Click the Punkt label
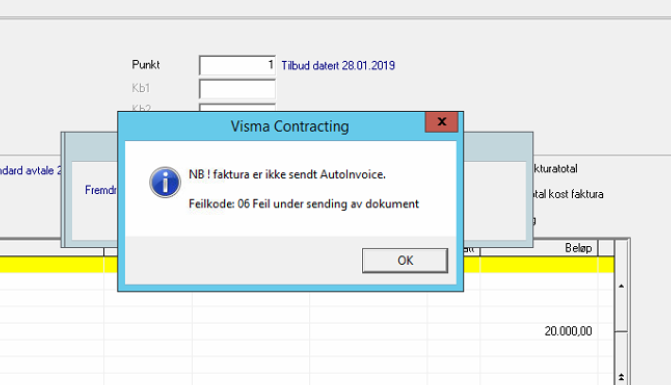 click(145, 65)
